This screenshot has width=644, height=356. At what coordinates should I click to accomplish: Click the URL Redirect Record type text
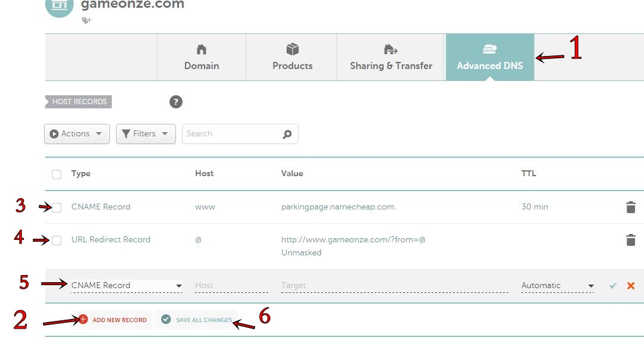pos(111,239)
